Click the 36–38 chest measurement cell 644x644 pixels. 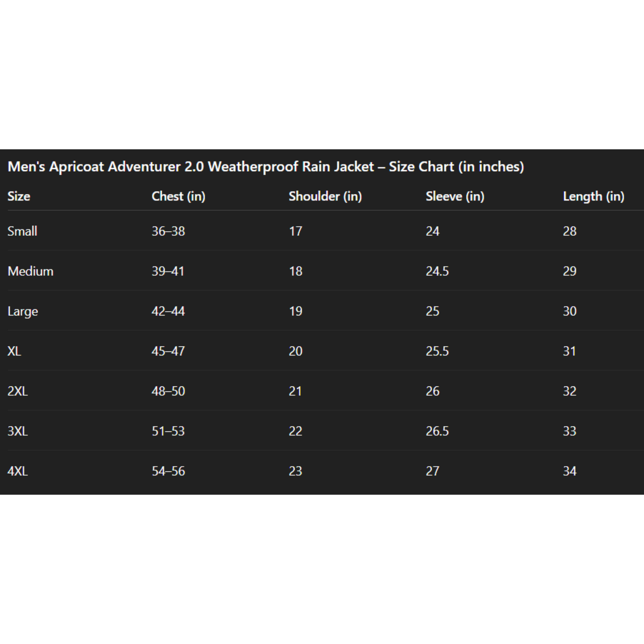[x=168, y=231]
